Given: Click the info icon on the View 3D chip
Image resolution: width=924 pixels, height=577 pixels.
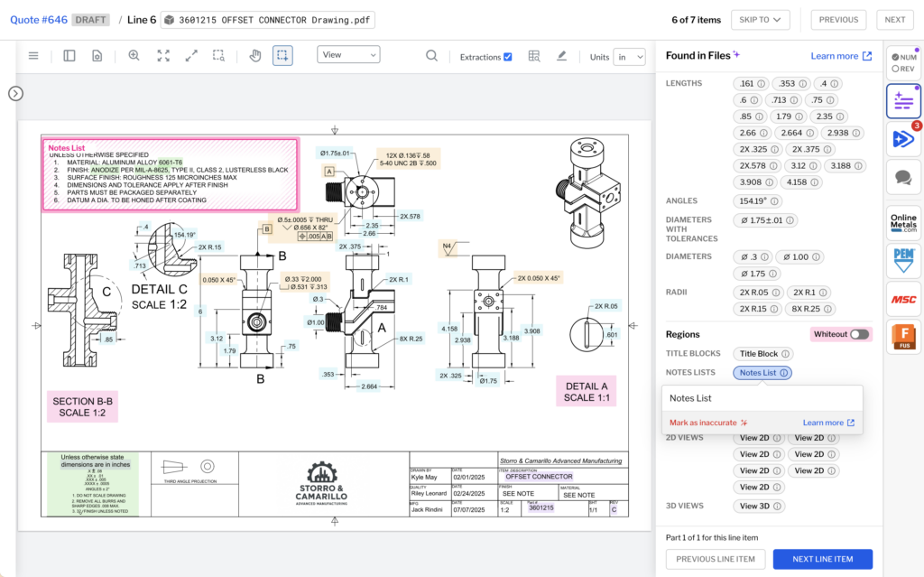Looking at the screenshot, I should click(777, 507).
